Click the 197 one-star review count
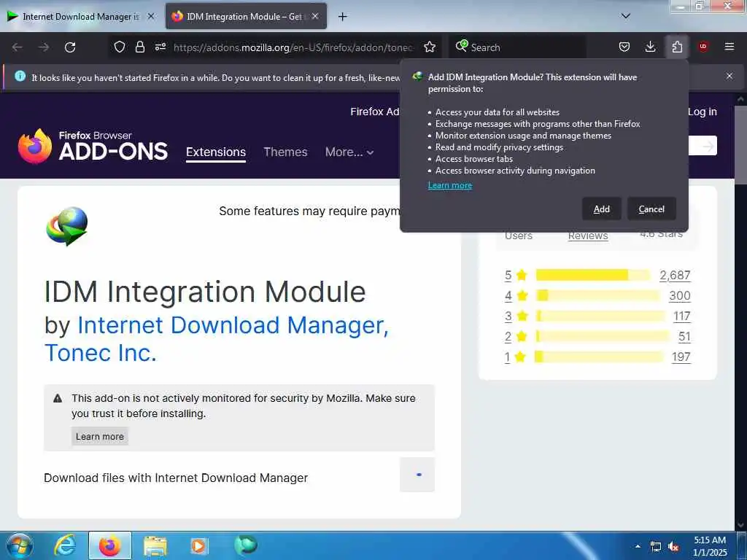The image size is (747, 560). click(x=681, y=357)
